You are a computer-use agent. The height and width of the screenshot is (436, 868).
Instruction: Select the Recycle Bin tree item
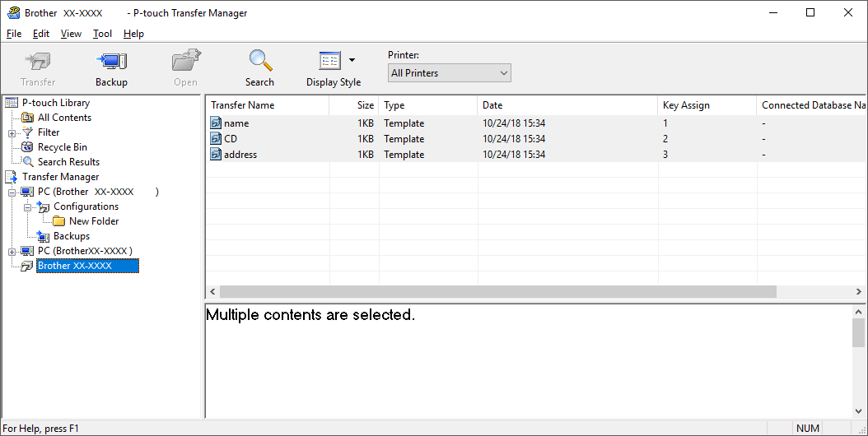(62, 147)
